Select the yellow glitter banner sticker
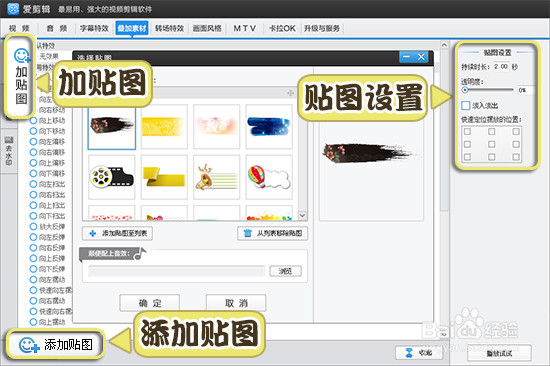 pos(164,127)
